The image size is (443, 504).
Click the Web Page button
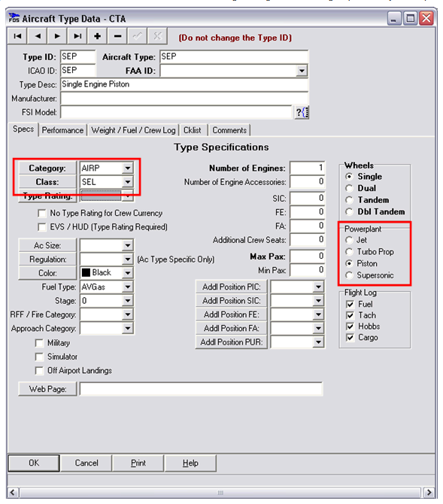point(47,389)
